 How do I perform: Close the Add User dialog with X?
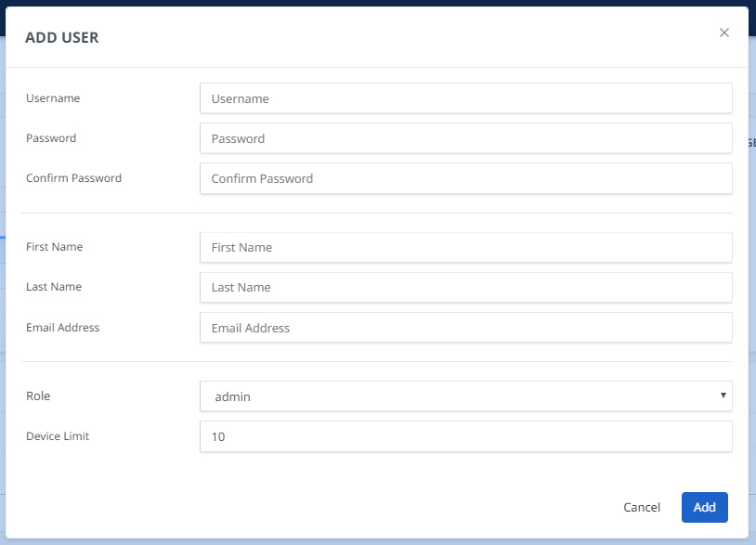coord(724,32)
